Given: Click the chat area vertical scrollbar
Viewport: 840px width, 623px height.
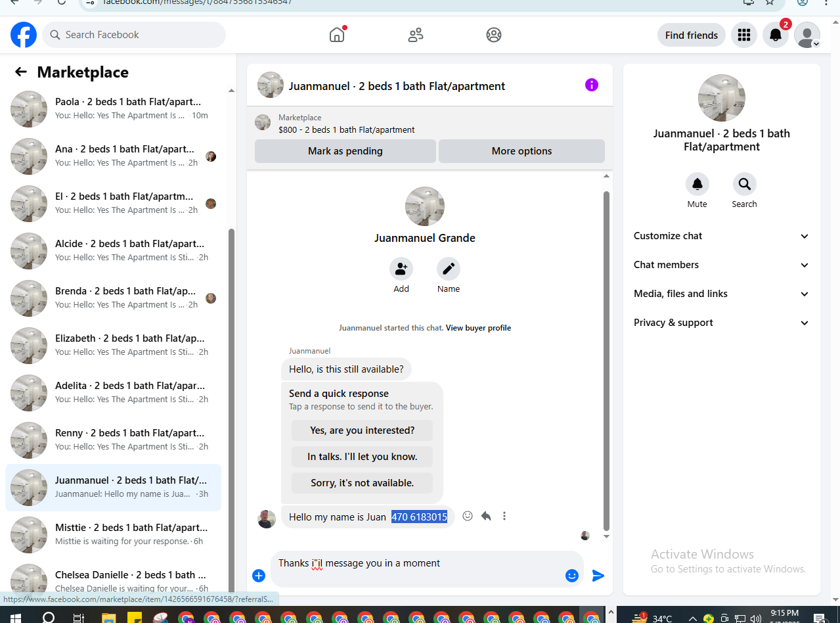Looking at the screenshot, I should pos(606,360).
